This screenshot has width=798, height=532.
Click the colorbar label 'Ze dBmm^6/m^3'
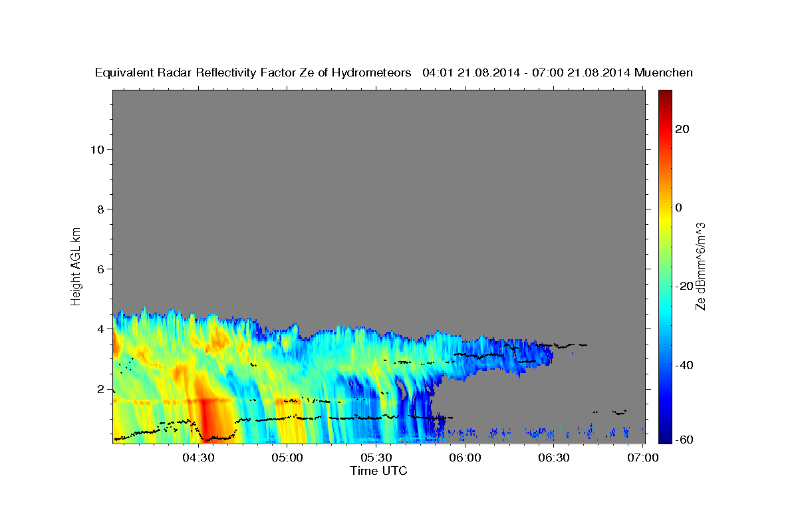[700, 267]
